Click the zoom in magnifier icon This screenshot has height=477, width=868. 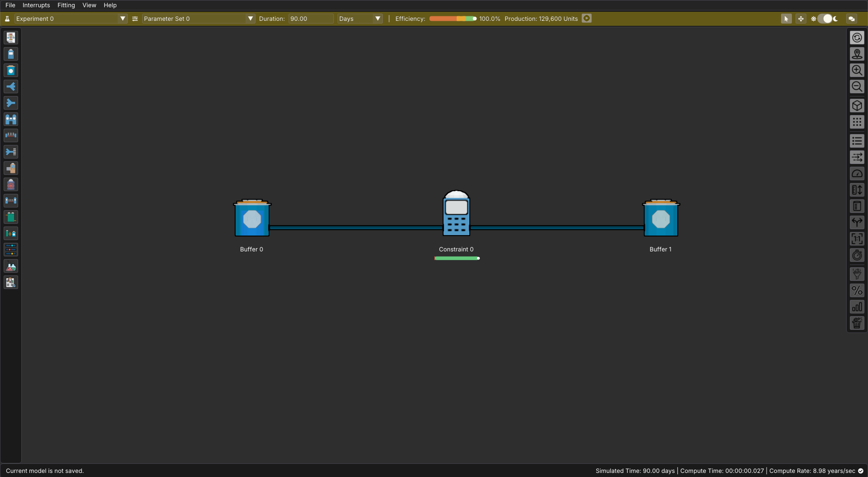coord(857,70)
